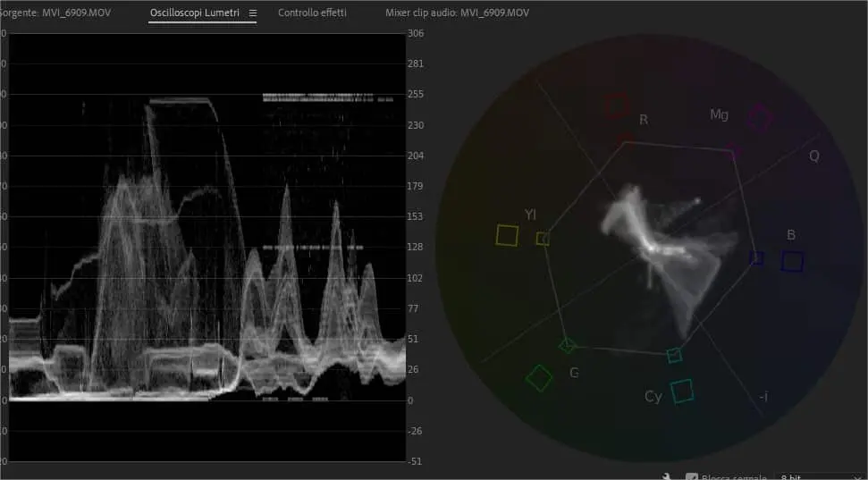Open the wrench settings icon of scopes

[667, 476]
